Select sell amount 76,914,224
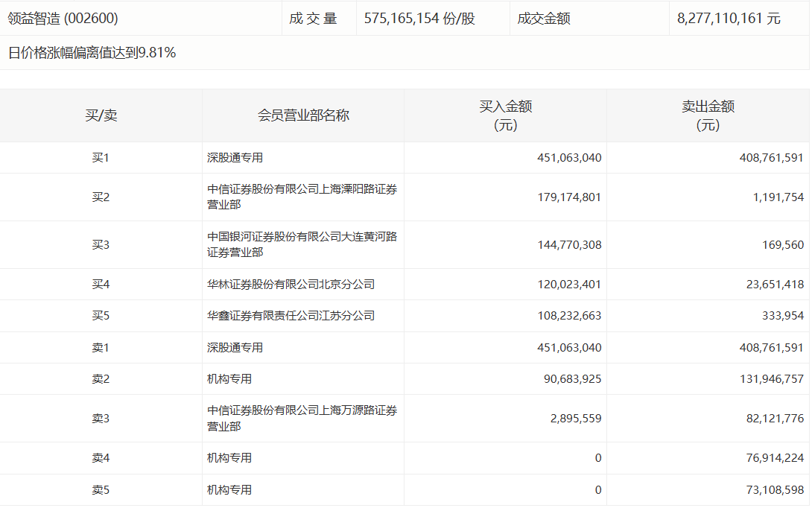 tap(775, 458)
